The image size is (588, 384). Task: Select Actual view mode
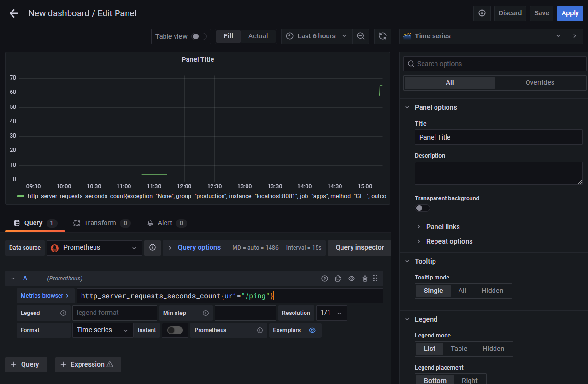point(258,36)
